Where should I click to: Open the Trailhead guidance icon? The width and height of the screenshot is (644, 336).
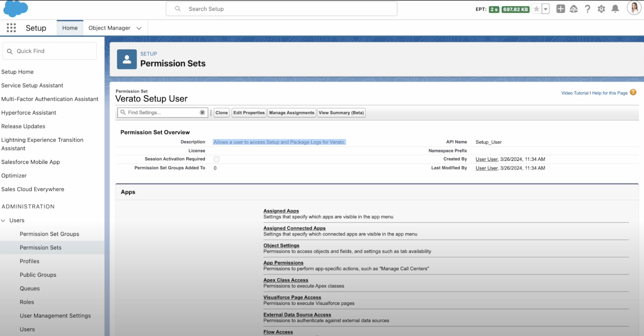(x=574, y=9)
